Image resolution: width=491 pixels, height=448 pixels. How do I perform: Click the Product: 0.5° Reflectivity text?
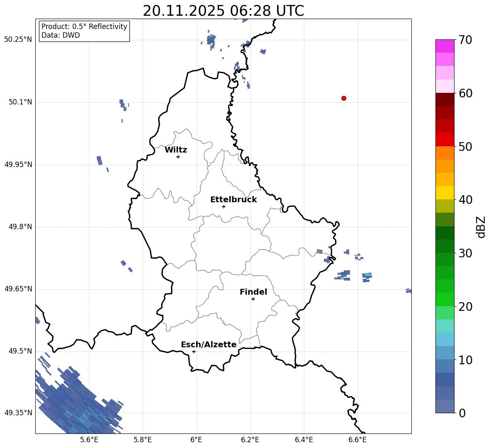(84, 27)
